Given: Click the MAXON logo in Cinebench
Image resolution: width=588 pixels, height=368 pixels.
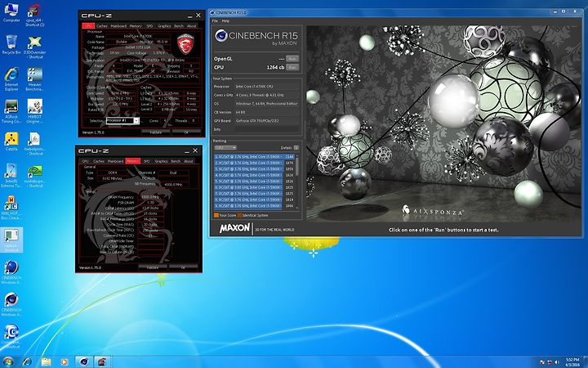Looking at the screenshot, I should pos(234,228).
